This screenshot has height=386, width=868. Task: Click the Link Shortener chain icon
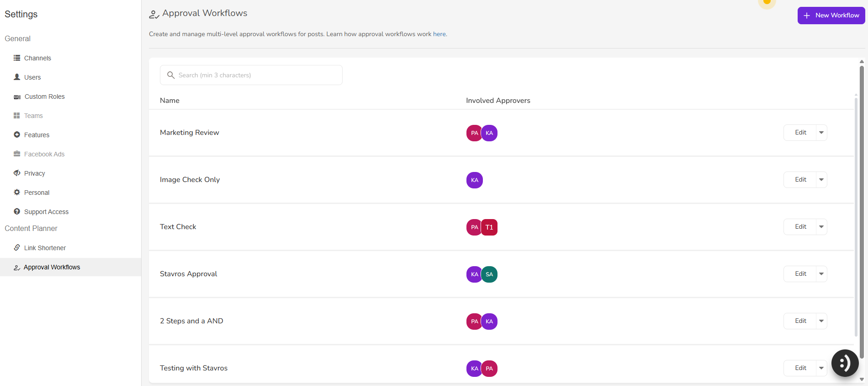coord(17,248)
